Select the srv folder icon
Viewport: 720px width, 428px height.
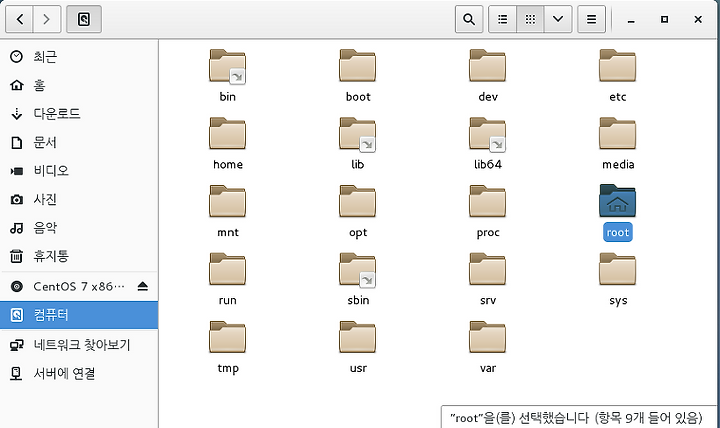(488, 270)
